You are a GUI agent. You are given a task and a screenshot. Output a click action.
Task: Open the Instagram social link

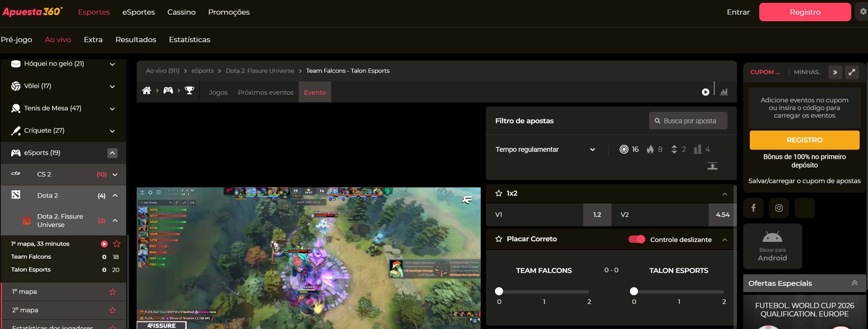[779, 208]
